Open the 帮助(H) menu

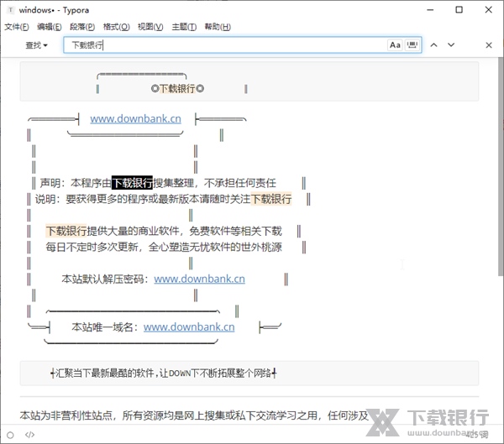pos(217,27)
